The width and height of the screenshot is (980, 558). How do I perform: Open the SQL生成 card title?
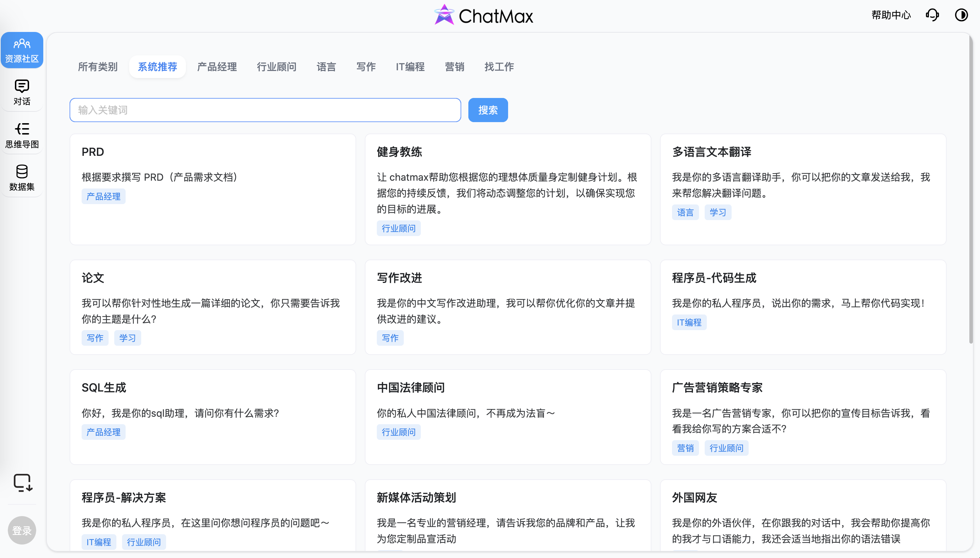pyautogui.click(x=104, y=388)
